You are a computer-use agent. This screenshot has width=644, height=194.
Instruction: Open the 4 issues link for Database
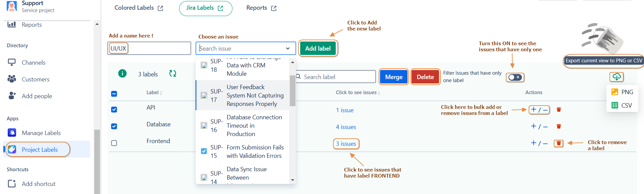click(346, 127)
